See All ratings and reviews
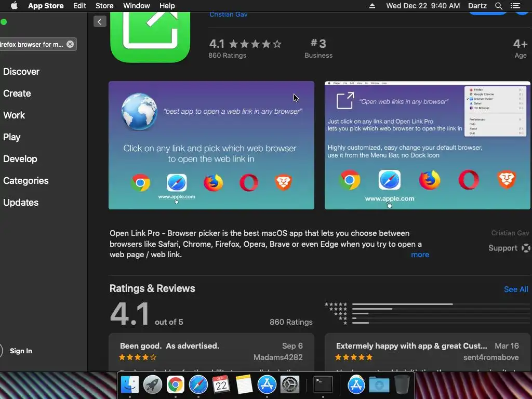Image resolution: width=532 pixels, height=399 pixels. click(516, 289)
